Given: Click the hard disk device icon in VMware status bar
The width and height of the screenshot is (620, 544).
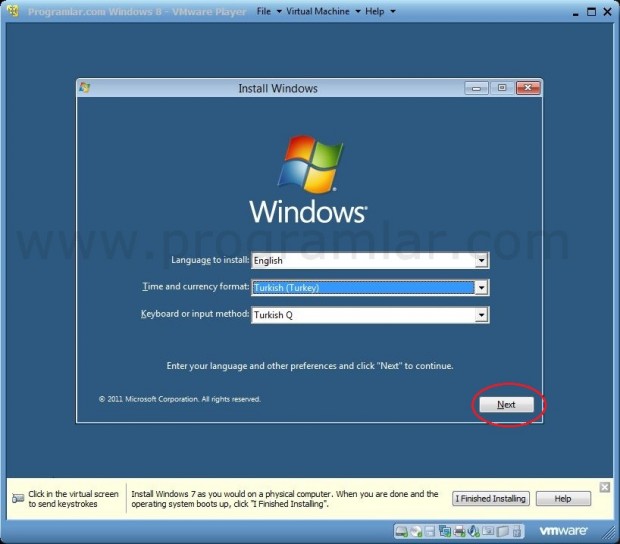Looking at the screenshot, I should (x=401, y=531).
